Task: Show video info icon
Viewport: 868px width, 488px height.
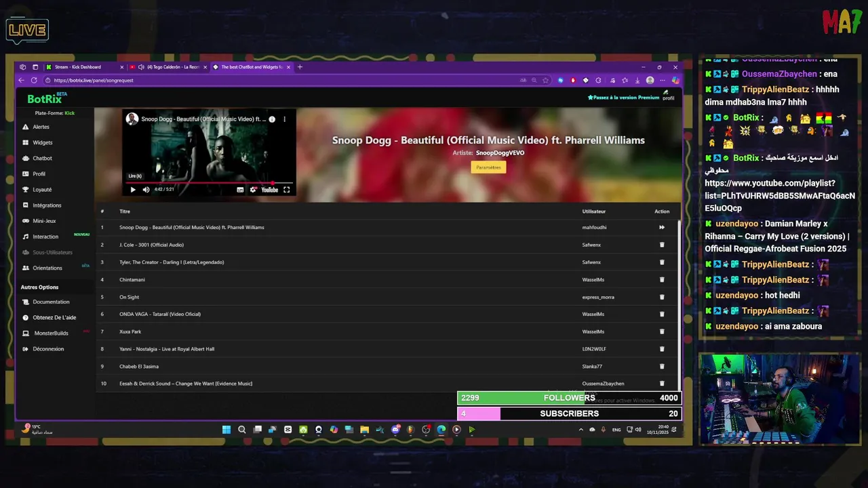Action: [272, 119]
